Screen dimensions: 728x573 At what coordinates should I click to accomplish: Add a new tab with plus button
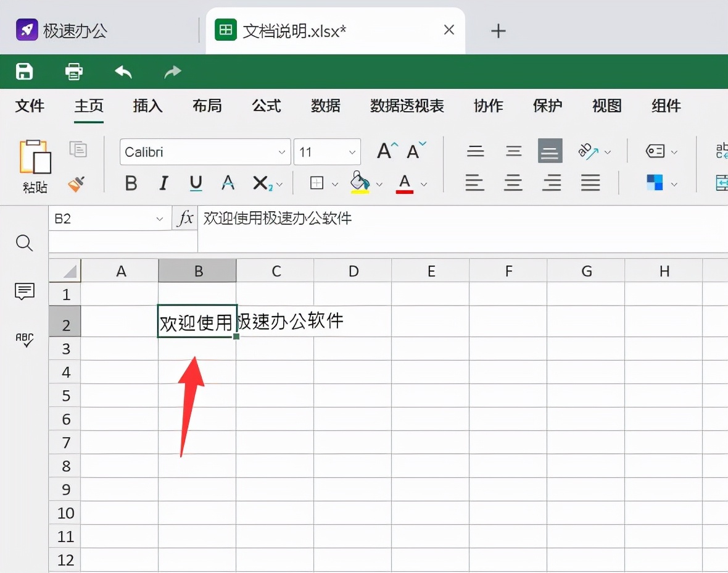498,31
